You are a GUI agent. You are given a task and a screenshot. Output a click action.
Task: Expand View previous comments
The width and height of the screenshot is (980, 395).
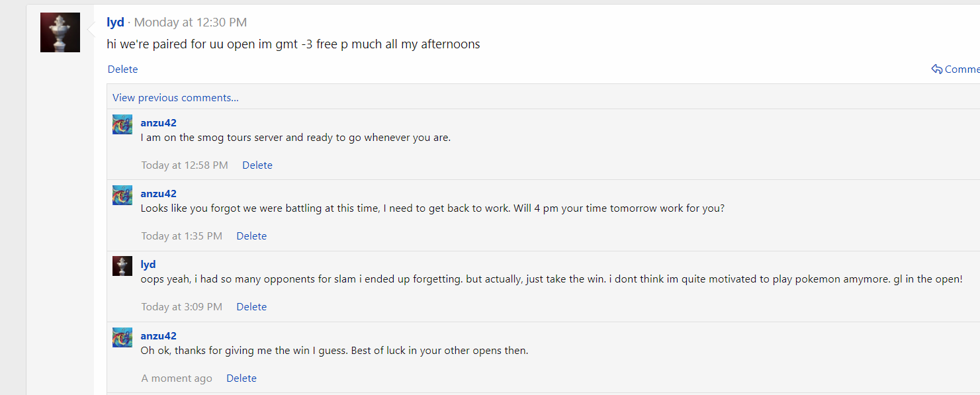pyautogui.click(x=175, y=98)
